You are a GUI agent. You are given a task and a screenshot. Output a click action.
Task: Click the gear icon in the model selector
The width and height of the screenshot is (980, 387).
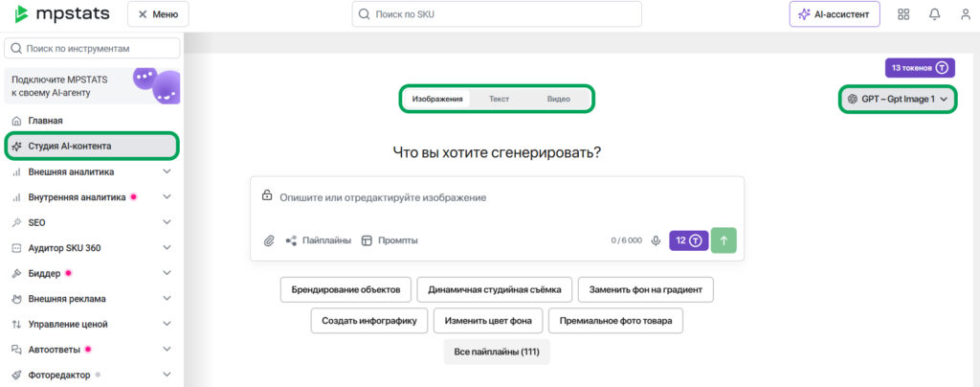(x=852, y=99)
